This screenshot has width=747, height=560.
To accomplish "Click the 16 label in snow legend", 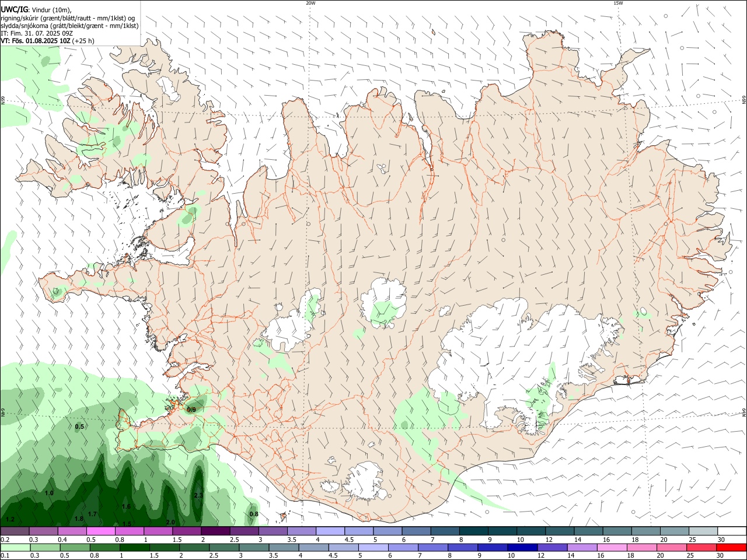I will tap(607, 540).
